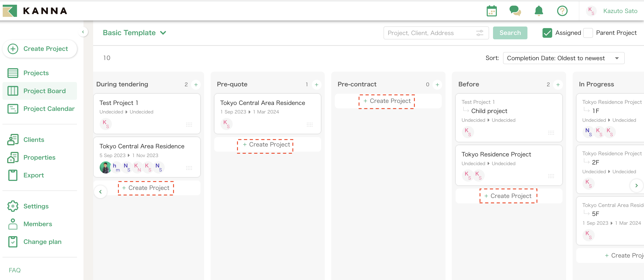Click the Create Project sidebar button
This screenshot has height=280, width=644.
pos(40,49)
